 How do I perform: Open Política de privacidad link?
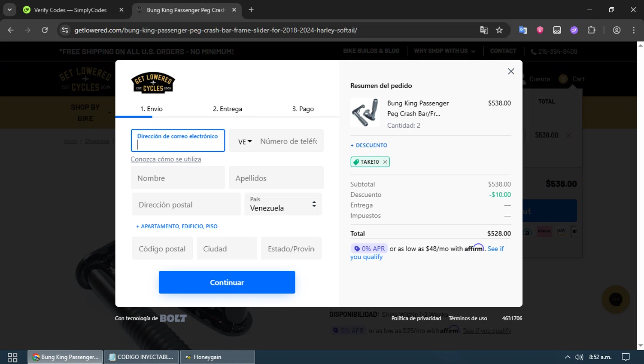(x=416, y=318)
